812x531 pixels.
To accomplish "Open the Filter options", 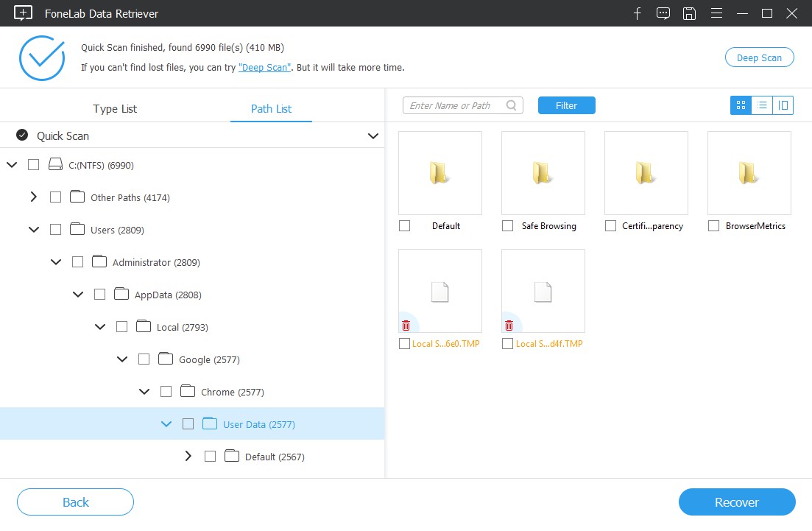I will click(567, 105).
